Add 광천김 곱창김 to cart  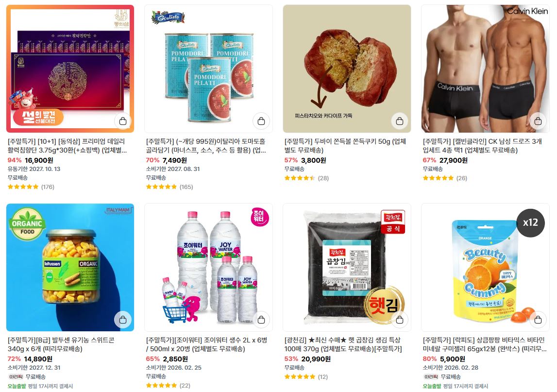pyautogui.click(x=400, y=320)
